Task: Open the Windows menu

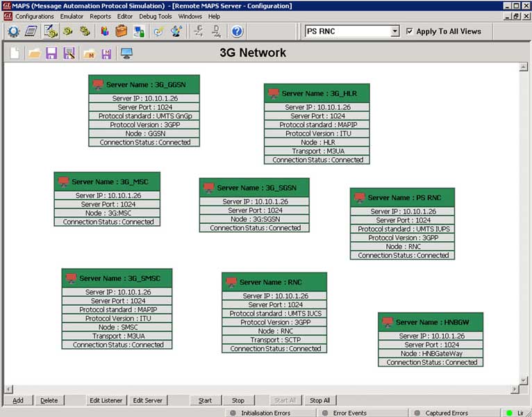Action: (x=190, y=16)
